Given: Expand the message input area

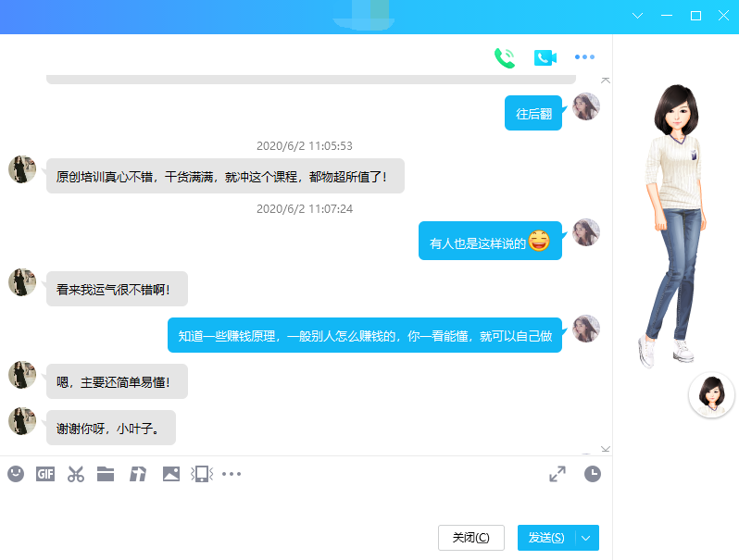Looking at the screenshot, I should (x=557, y=474).
